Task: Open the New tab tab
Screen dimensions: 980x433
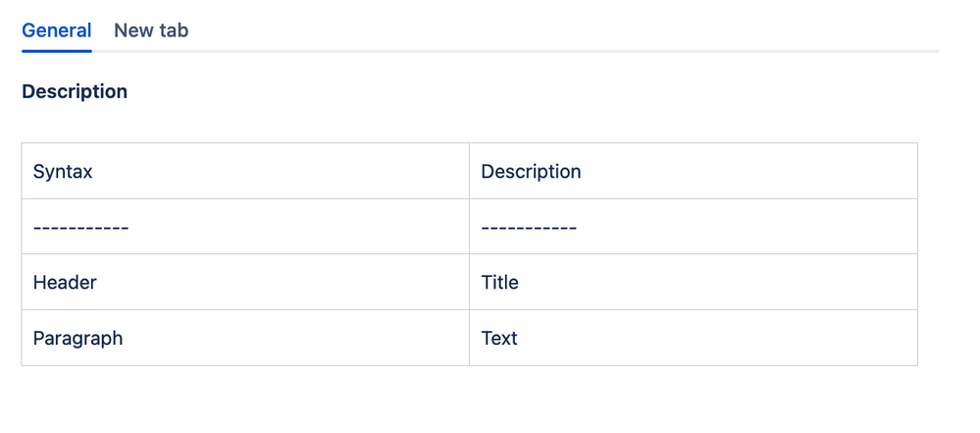Action: pos(151,30)
